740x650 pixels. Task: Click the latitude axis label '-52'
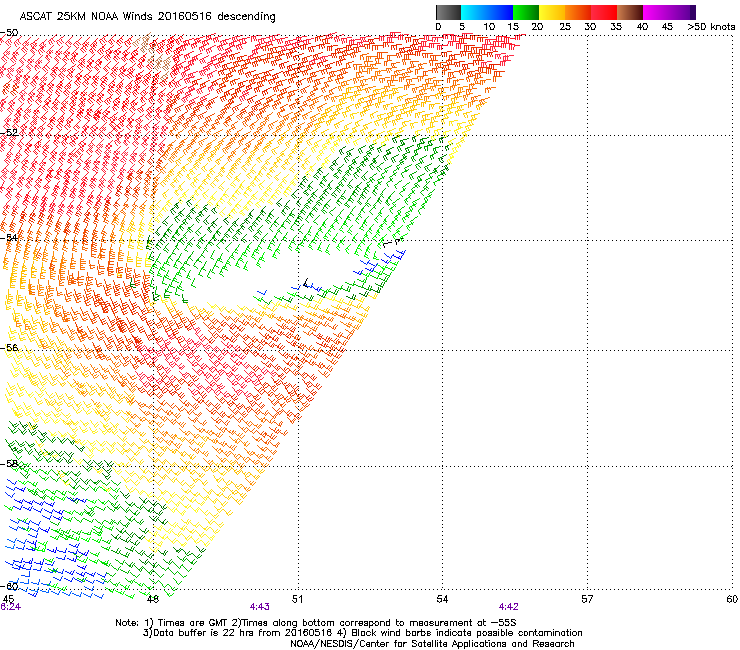click(x=9, y=133)
